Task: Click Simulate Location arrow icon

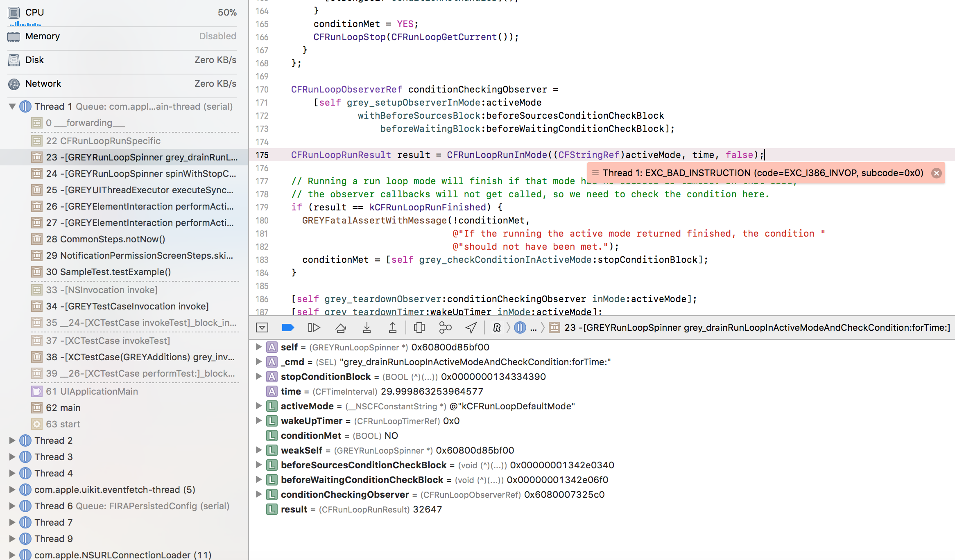Action: click(471, 327)
